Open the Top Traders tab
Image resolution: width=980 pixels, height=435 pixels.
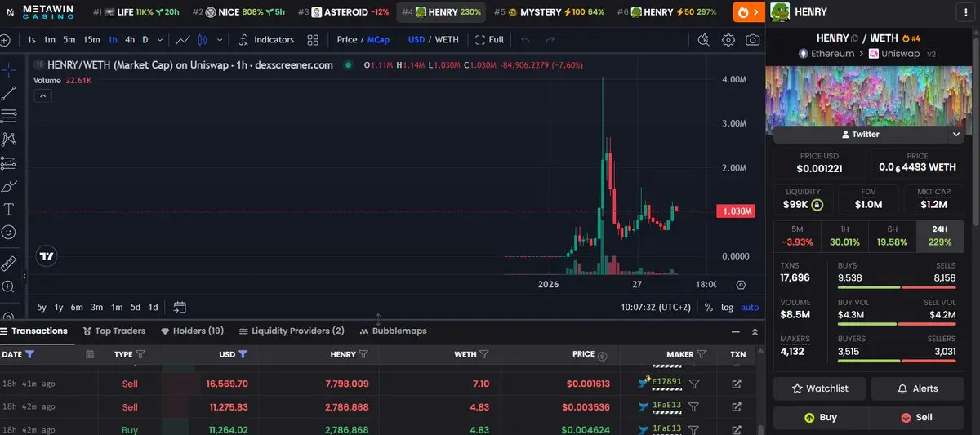[114, 331]
